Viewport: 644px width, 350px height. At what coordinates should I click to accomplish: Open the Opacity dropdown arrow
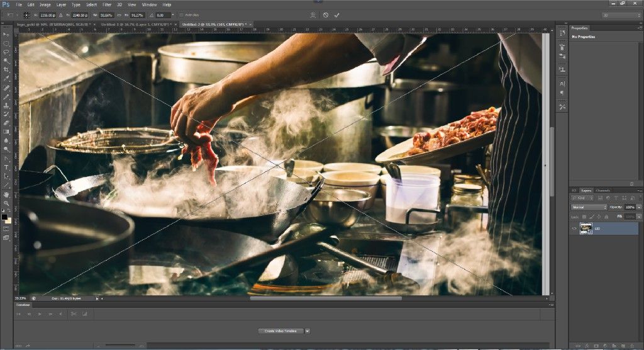click(639, 207)
